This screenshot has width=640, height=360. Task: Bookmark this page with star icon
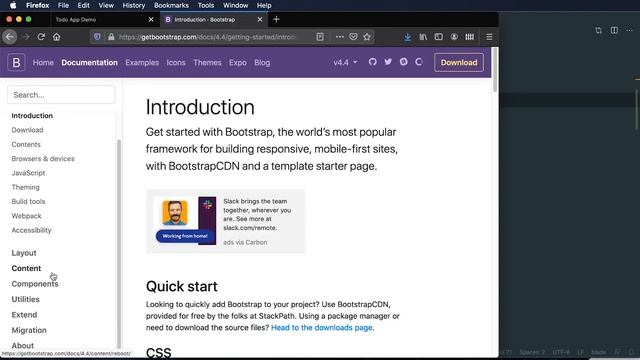(x=367, y=37)
